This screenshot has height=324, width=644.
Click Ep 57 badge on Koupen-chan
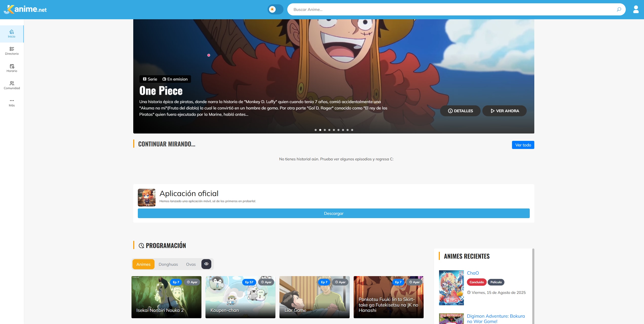pos(249,282)
